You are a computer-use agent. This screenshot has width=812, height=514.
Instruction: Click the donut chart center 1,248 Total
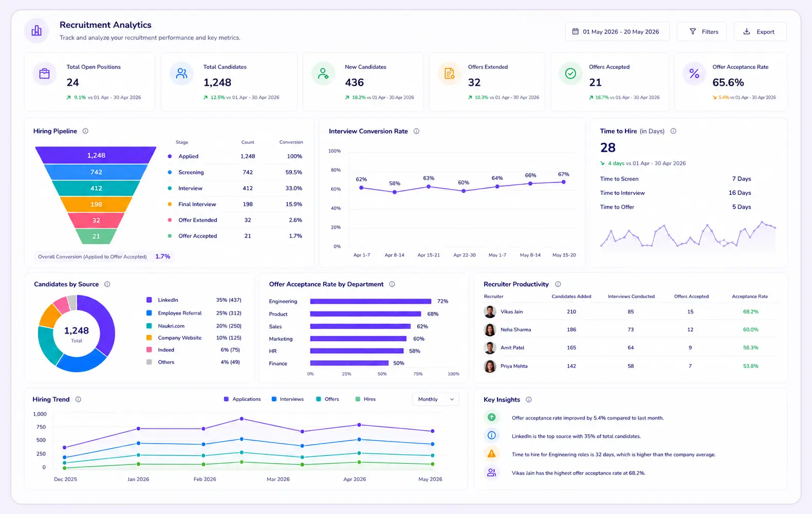[77, 334]
